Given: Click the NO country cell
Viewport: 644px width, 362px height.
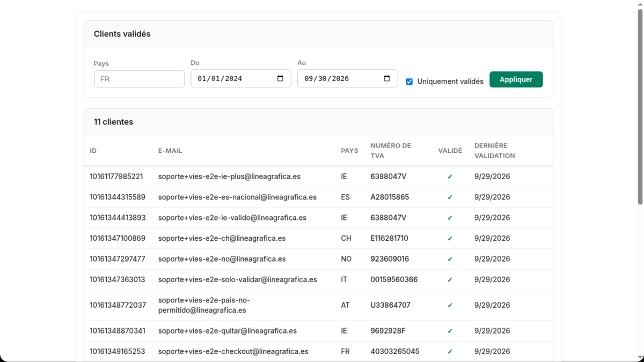Looking at the screenshot, I should click(346, 259).
